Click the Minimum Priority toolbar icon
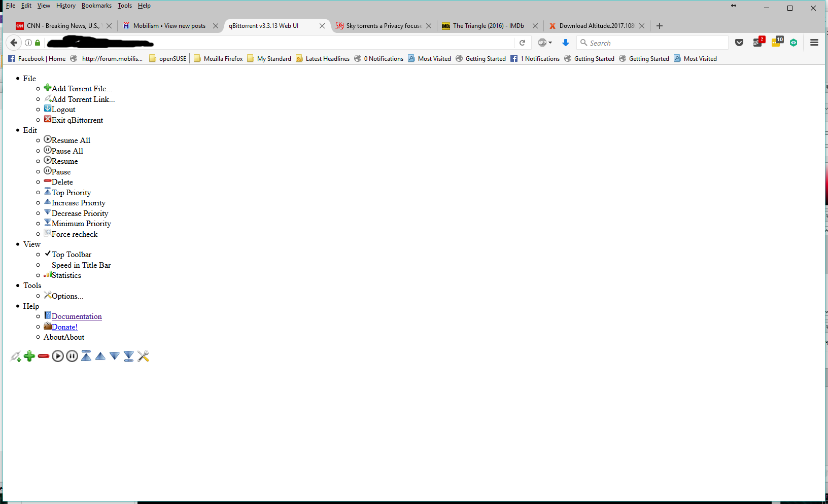This screenshot has height=504, width=828. click(128, 356)
